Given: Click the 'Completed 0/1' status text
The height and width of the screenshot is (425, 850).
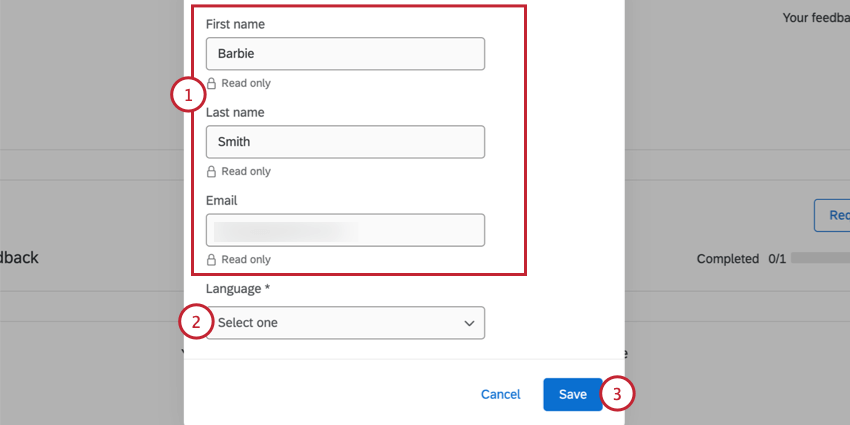Looking at the screenshot, I should click(x=740, y=259).
